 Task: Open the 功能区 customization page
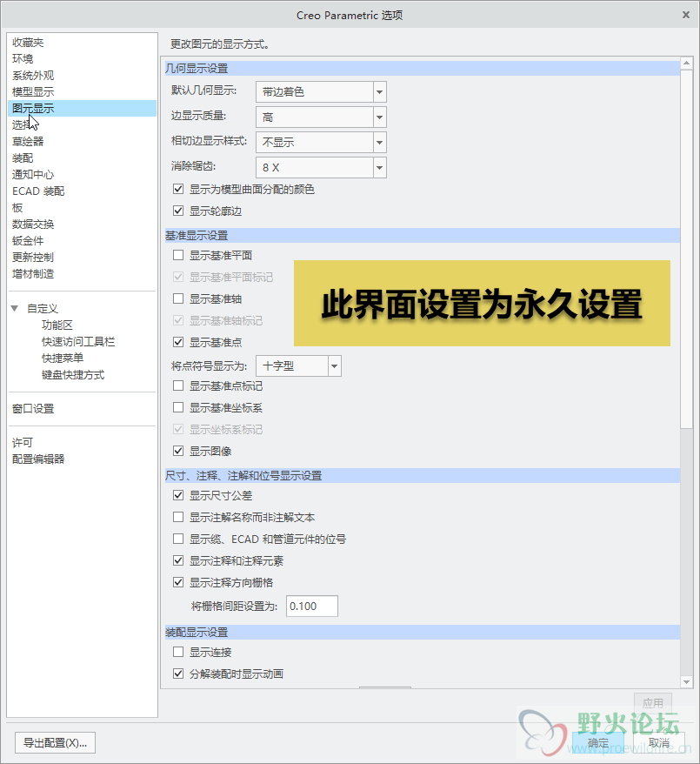point(57,325)
